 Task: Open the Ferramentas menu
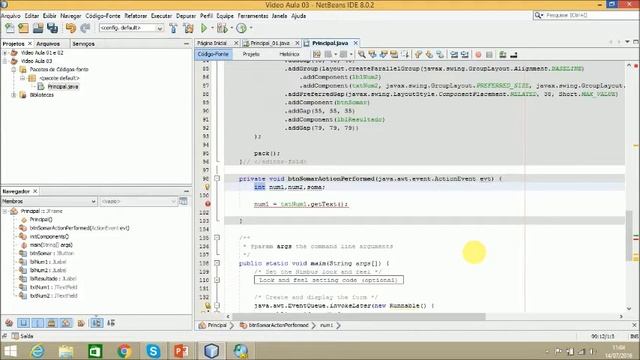click(253, 16)
